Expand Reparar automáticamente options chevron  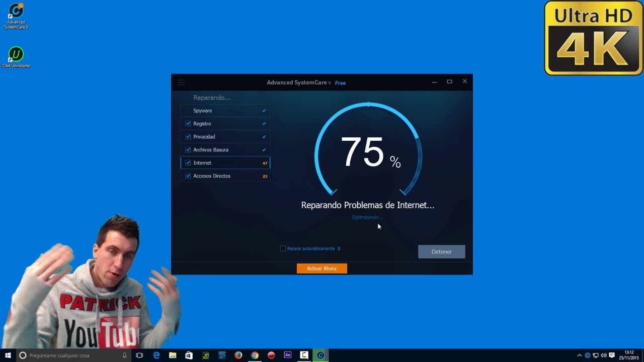tap(339, 248)
